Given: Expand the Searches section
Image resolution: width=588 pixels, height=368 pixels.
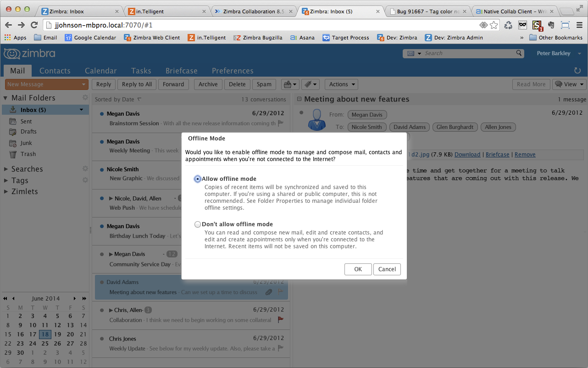Looking at the screenshot, I should tap(6, 169).
